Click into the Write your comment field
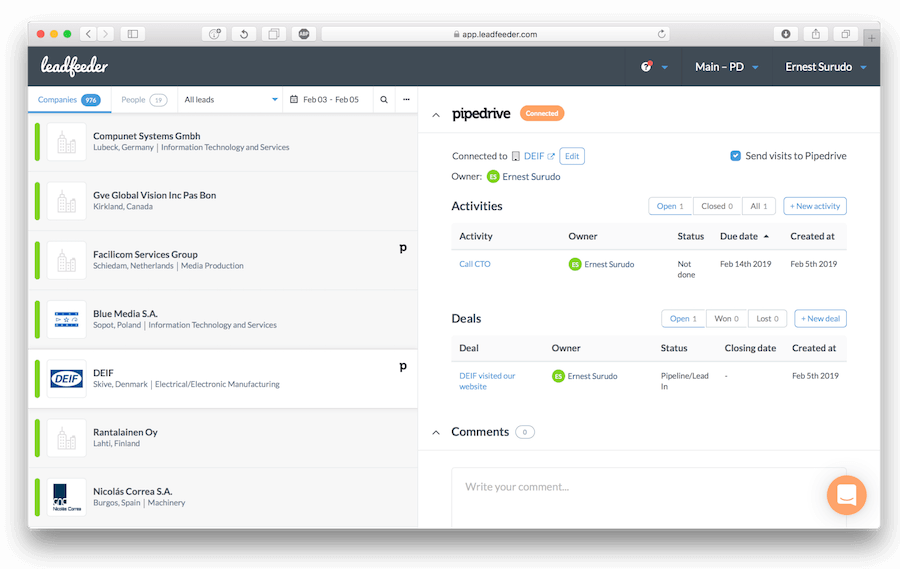Viewport: 900px width, 569px height. tap(649, 497)
